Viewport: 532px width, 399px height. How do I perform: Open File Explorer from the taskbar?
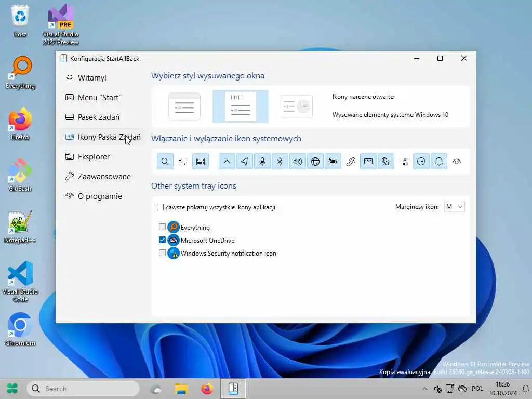tap(181, 389)
